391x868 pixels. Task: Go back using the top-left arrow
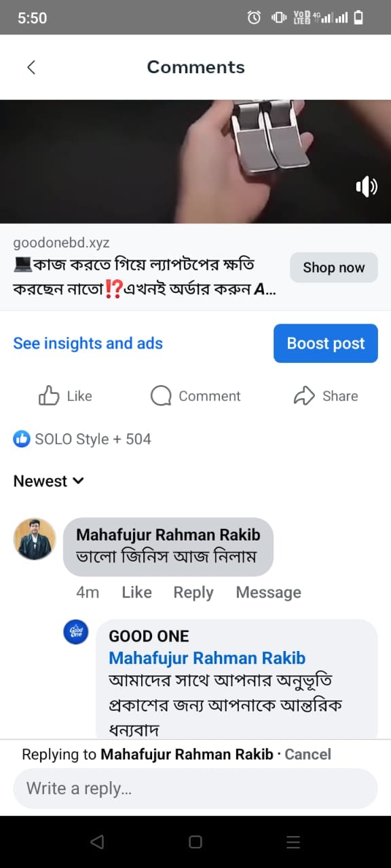tap(31, 67)
